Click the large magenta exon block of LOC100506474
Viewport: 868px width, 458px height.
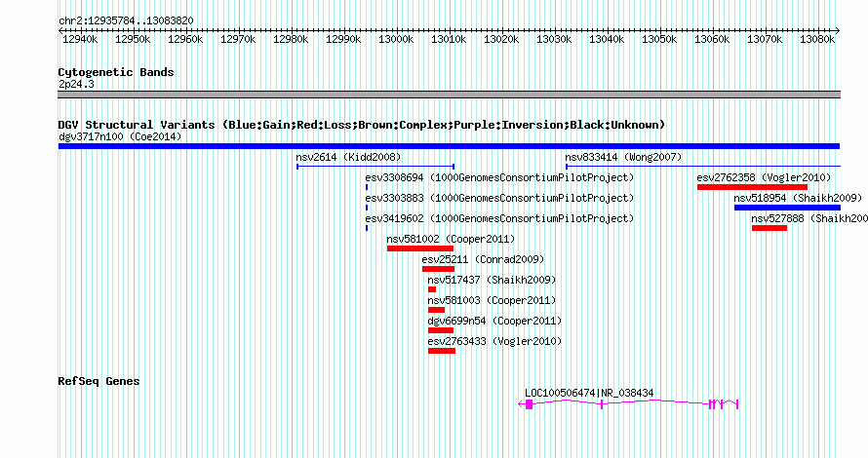530,404
